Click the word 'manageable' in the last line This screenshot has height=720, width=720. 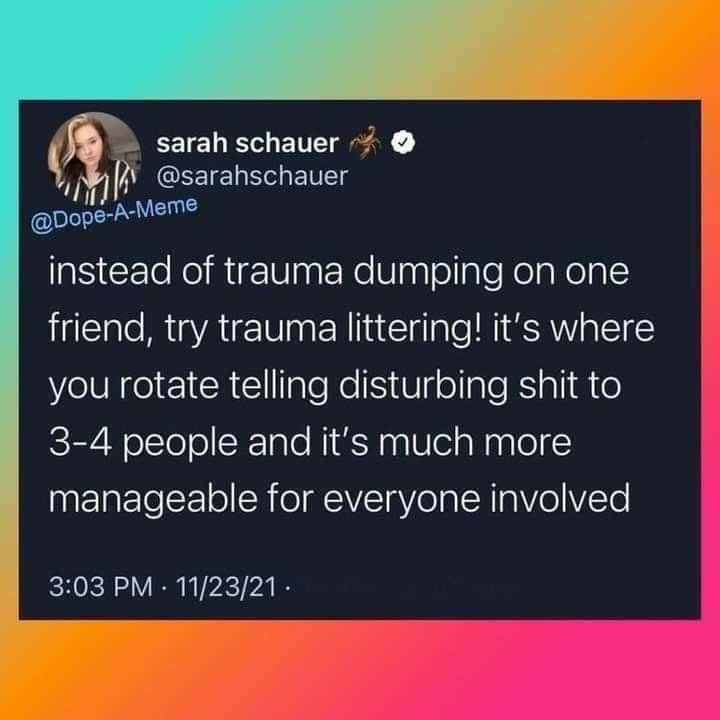click(x=153, y=500)
